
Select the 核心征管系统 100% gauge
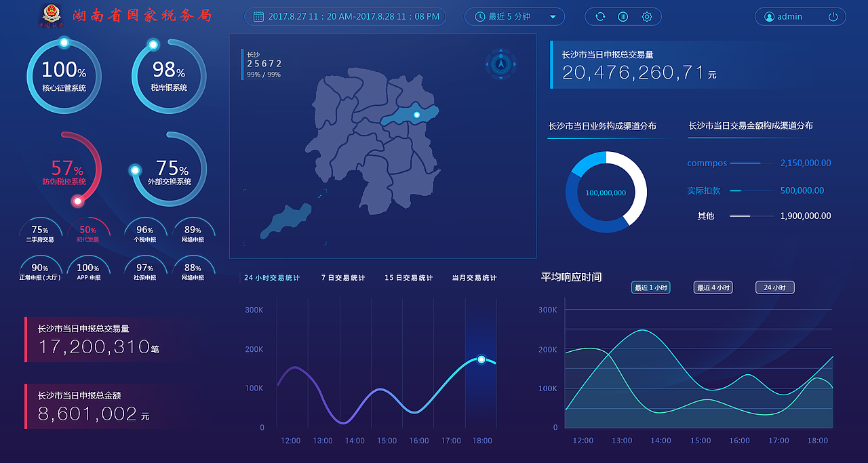(64, 76)
